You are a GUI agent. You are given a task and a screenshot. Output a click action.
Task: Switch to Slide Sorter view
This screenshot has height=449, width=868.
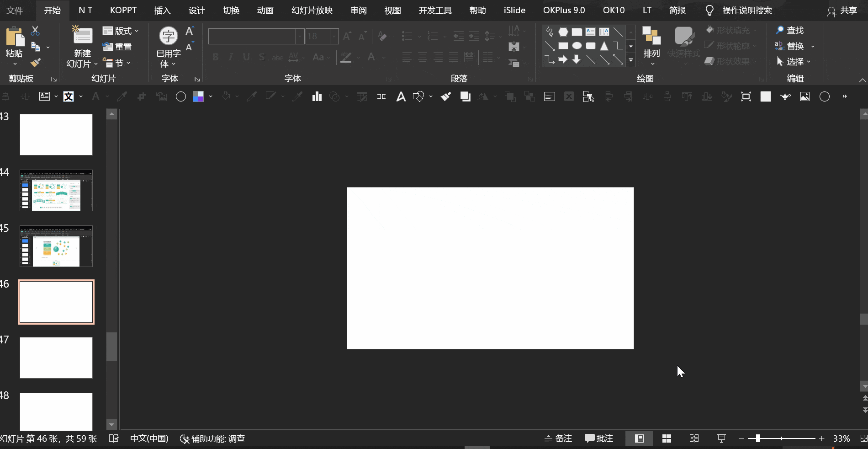click(x=667, y=438)
